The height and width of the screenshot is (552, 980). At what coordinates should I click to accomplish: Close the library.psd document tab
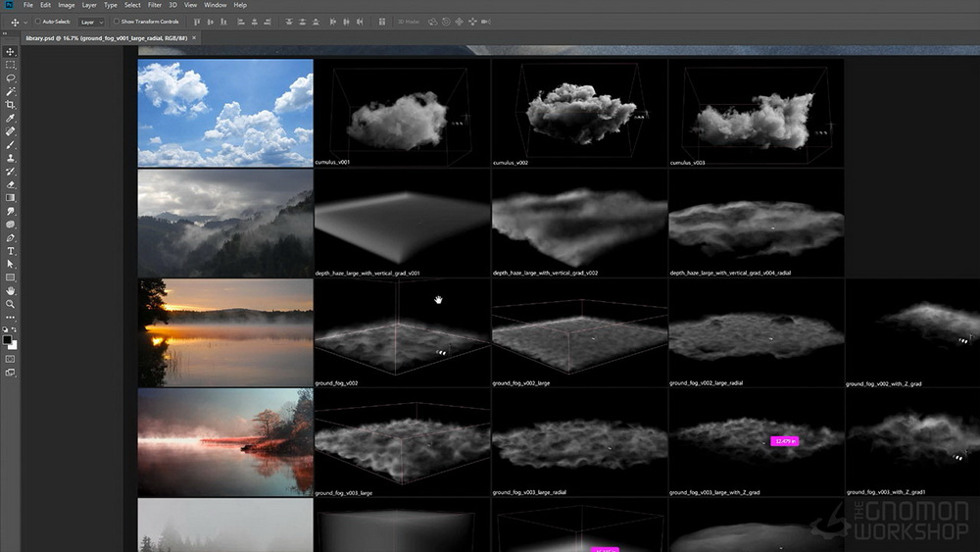(194, 38)
